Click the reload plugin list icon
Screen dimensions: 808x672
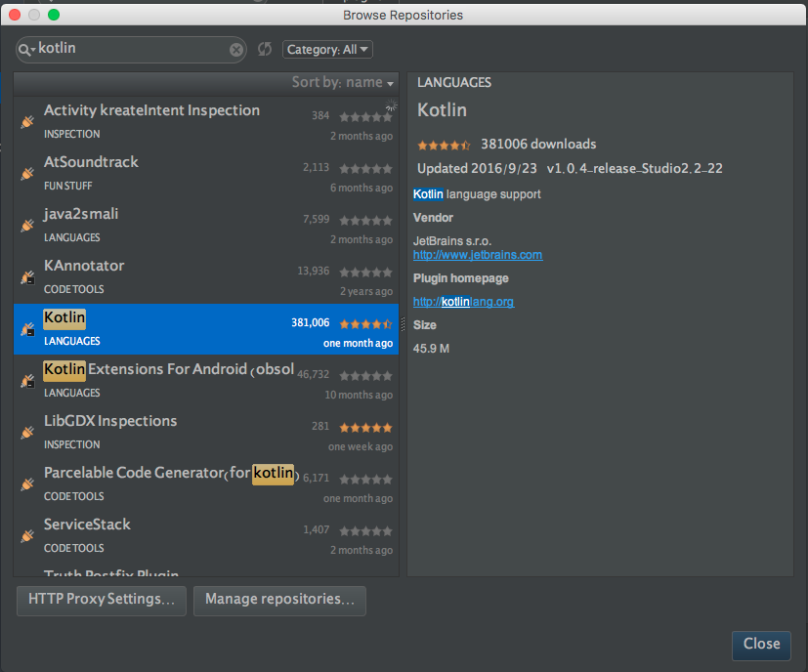265,50
